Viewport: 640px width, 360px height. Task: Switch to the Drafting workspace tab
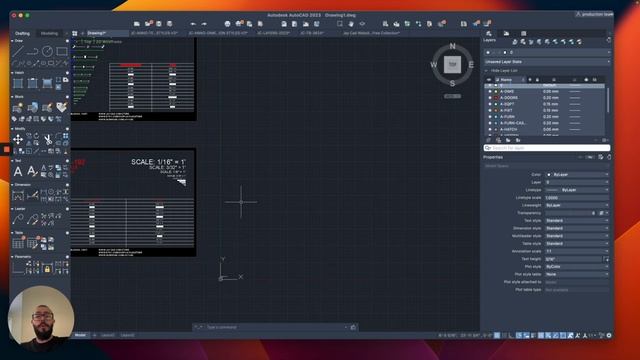(22, 33)
